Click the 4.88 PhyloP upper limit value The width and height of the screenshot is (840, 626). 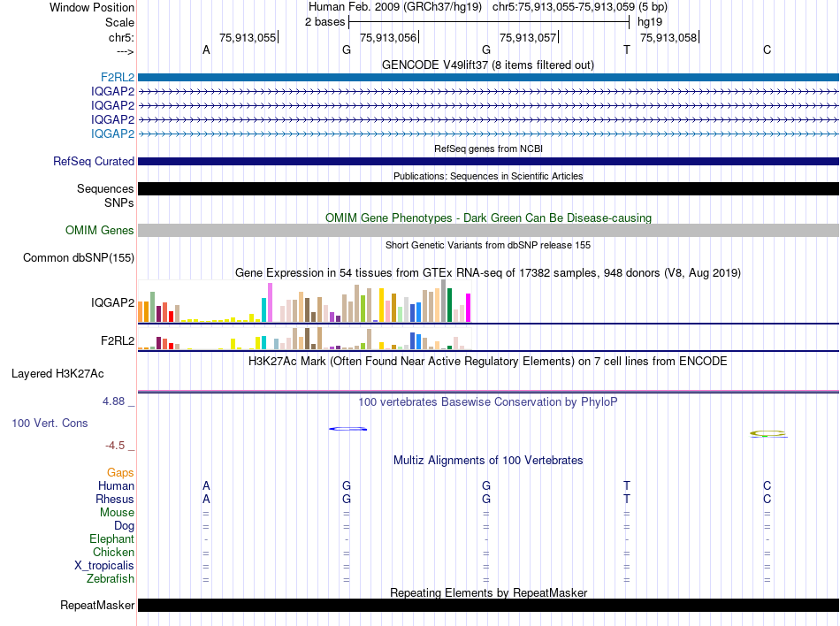113,401
